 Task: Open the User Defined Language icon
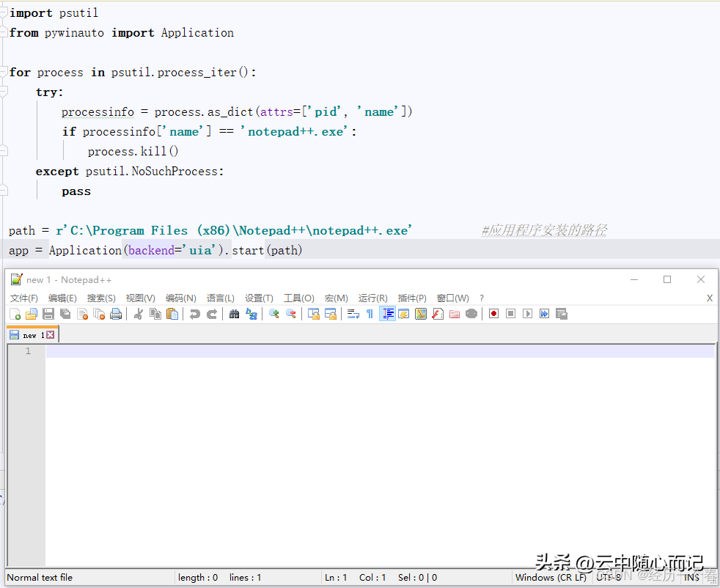(403, 314)
